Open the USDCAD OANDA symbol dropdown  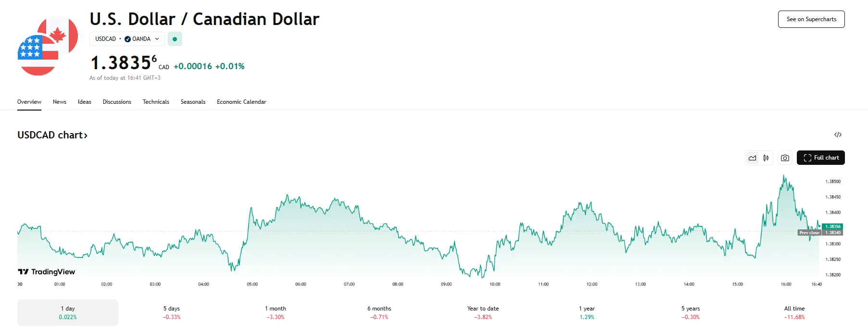[127, 39]
